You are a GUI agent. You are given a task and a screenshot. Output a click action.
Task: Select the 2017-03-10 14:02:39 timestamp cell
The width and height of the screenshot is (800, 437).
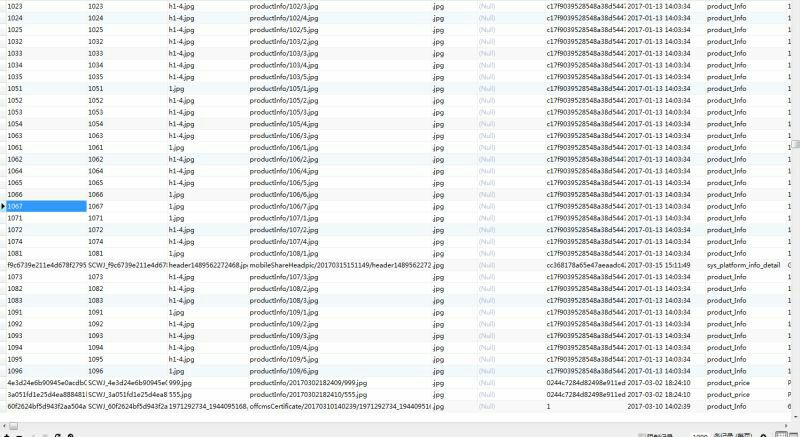pos(659,407)
